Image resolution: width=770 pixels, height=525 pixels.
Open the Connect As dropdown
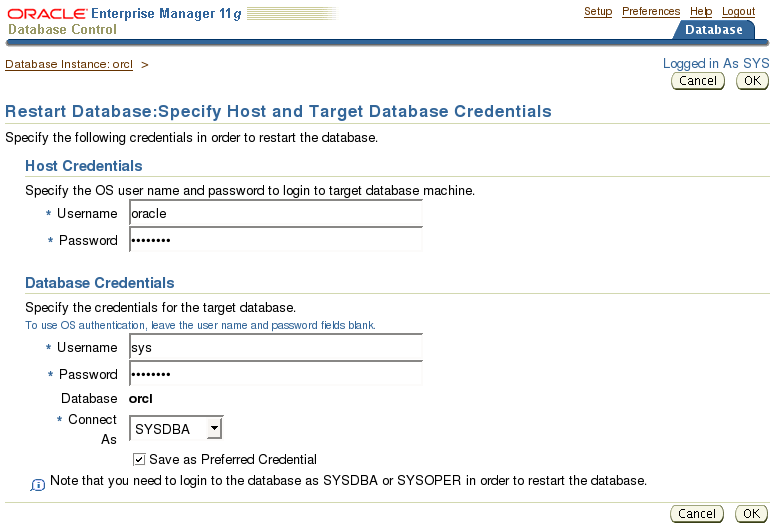[x=176, y=429]
